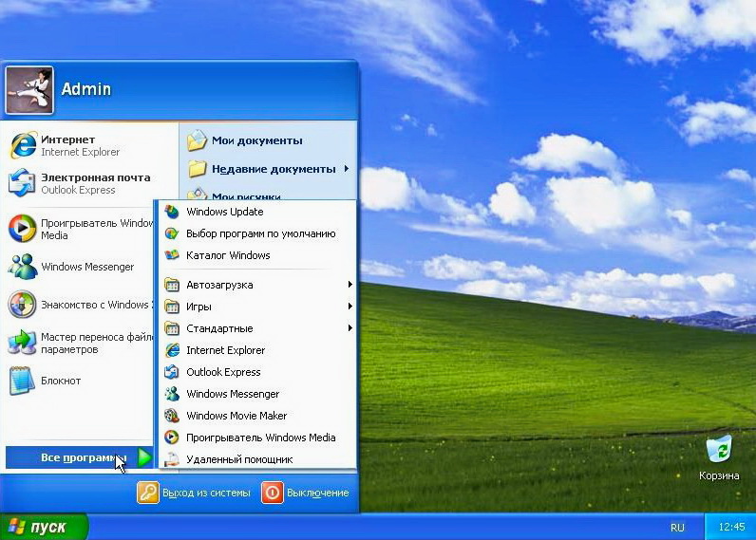Viewport: 756px width, 540px height.
Task: Click the Windows Update icon
Action: pyautogui.click(x=172, y=212)
